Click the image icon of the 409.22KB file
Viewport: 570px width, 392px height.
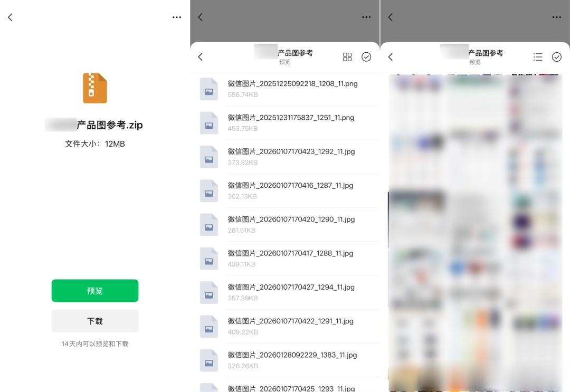tap(208, 326)
